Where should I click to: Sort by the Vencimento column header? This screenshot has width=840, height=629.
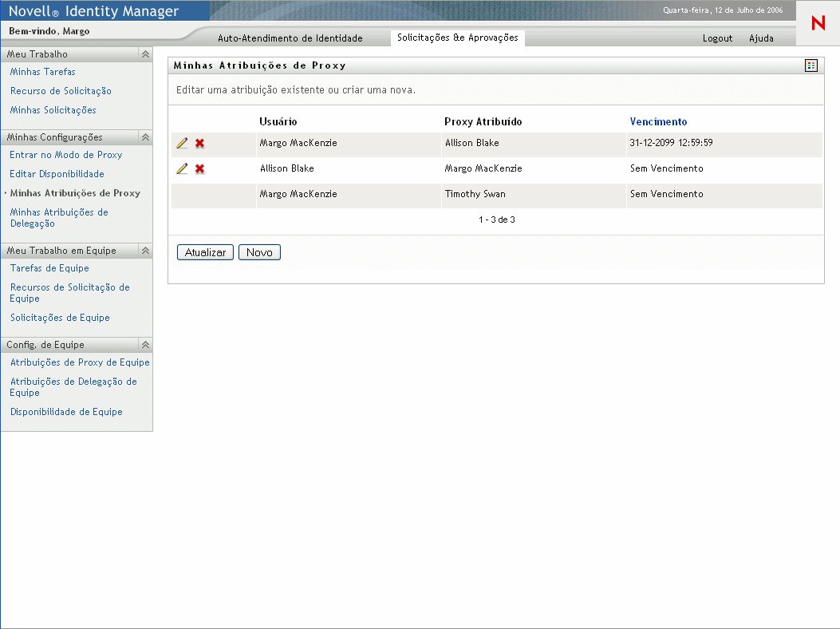(658, 121)
